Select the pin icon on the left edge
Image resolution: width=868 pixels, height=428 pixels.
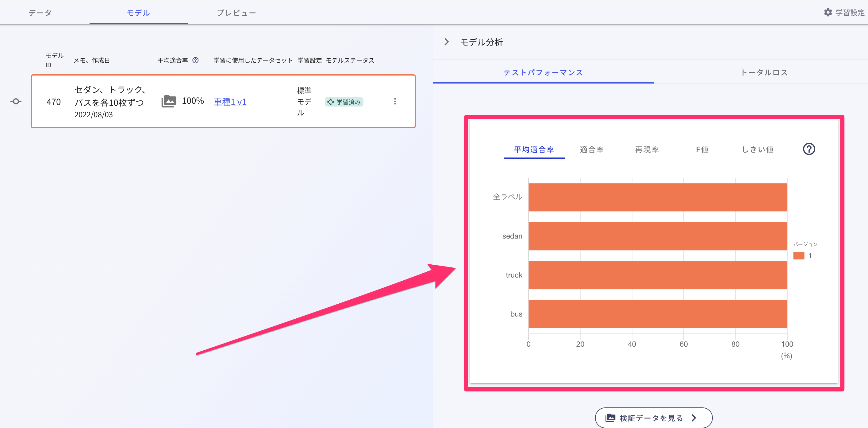point(16,101)
